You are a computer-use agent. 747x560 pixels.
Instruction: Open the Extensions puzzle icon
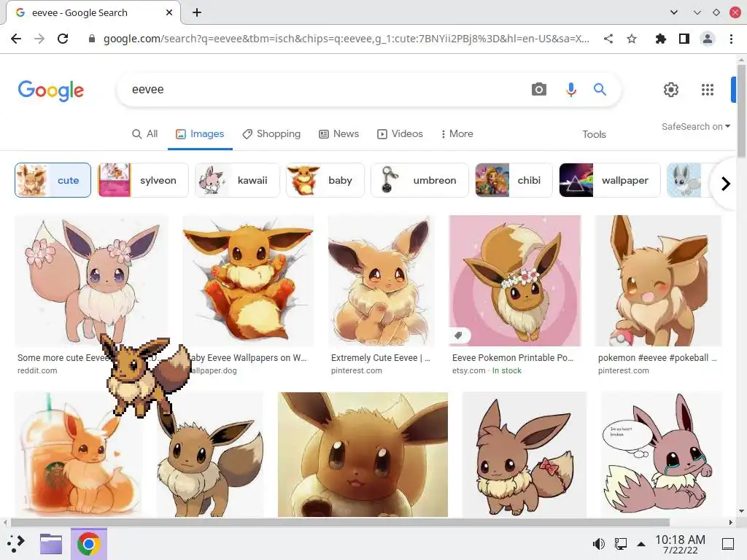click(660, 39)
